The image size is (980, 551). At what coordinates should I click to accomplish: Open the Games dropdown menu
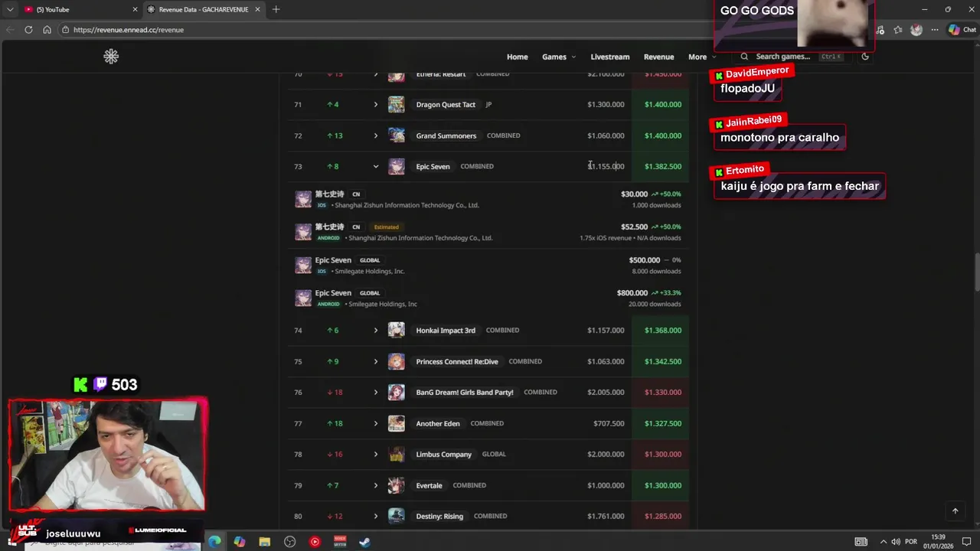(559, 57)
